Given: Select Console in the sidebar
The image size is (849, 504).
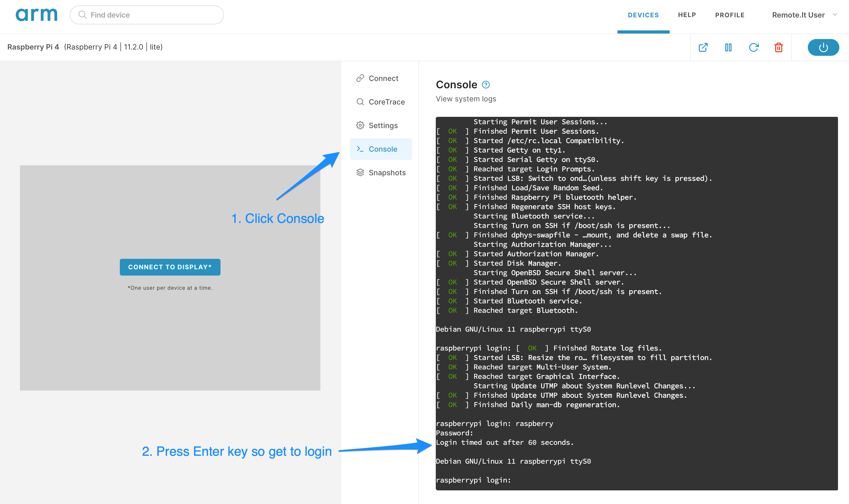Looking at the screenshot, I should click(381, 149).
